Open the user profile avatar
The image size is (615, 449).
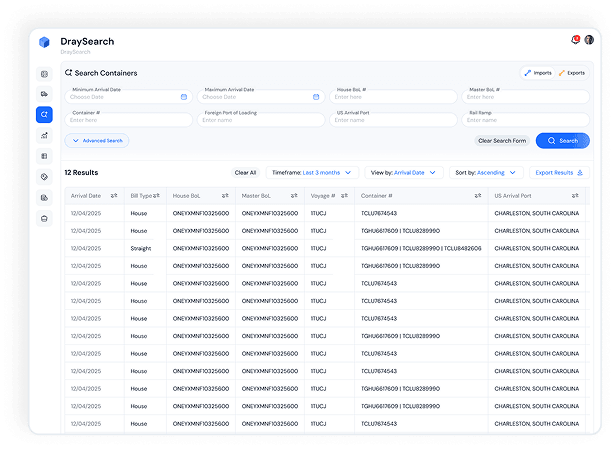point(589,40)
